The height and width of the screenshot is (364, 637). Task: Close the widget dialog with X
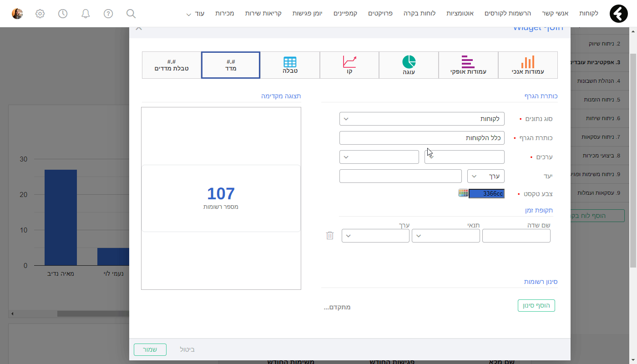[x=139, y=28]
